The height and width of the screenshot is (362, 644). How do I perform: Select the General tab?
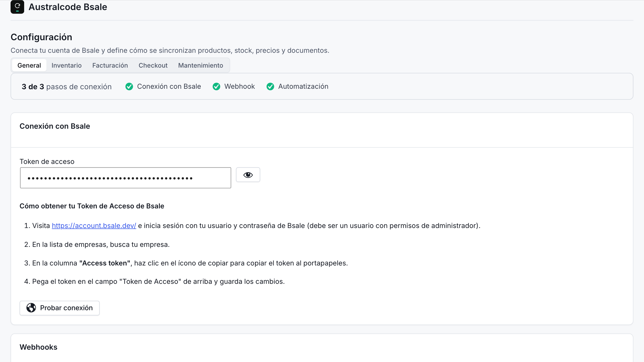(29, 65)
